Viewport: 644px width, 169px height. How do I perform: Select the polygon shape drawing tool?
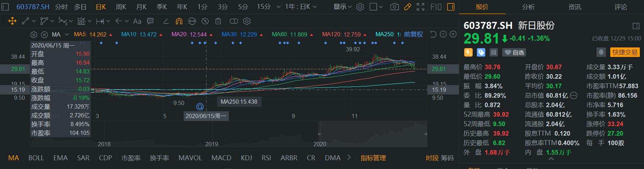tap(44, 21)
